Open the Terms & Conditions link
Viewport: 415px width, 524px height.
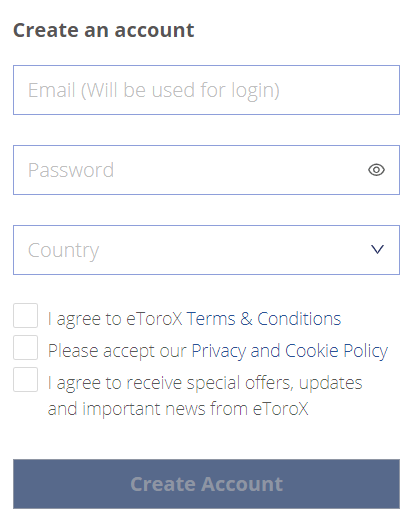[264, 318]
